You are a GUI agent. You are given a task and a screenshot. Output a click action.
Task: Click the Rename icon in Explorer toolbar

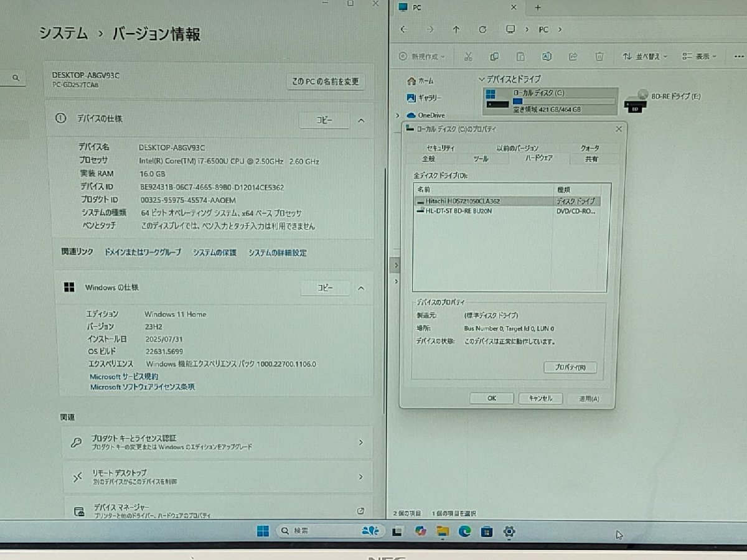[x=547, y=57]
